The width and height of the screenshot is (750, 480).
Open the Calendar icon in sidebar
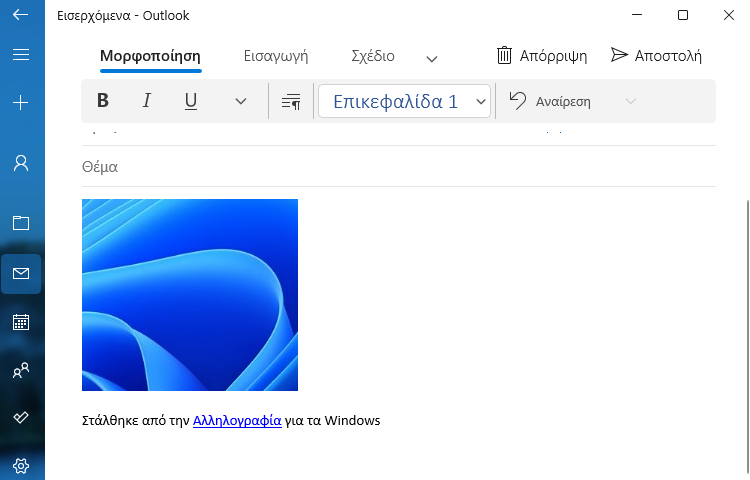tap(21, 322)
